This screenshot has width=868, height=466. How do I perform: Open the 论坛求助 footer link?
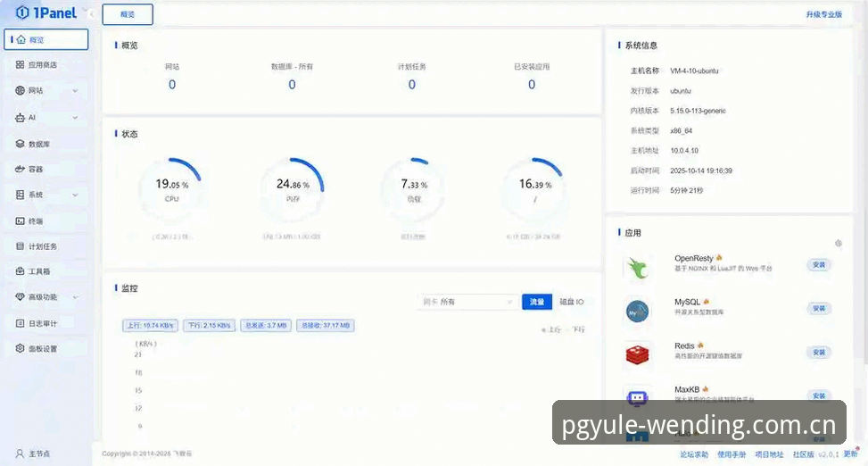[694, 454]
